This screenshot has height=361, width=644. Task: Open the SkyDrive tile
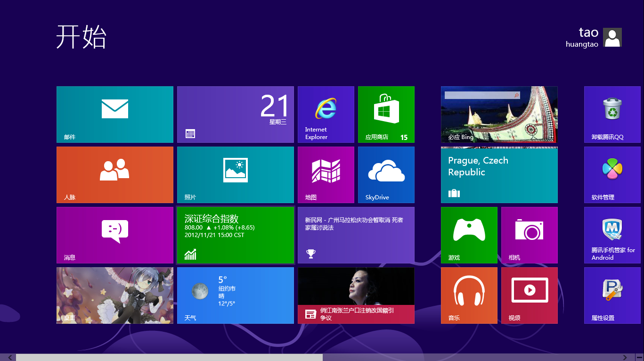click(386, 175)
